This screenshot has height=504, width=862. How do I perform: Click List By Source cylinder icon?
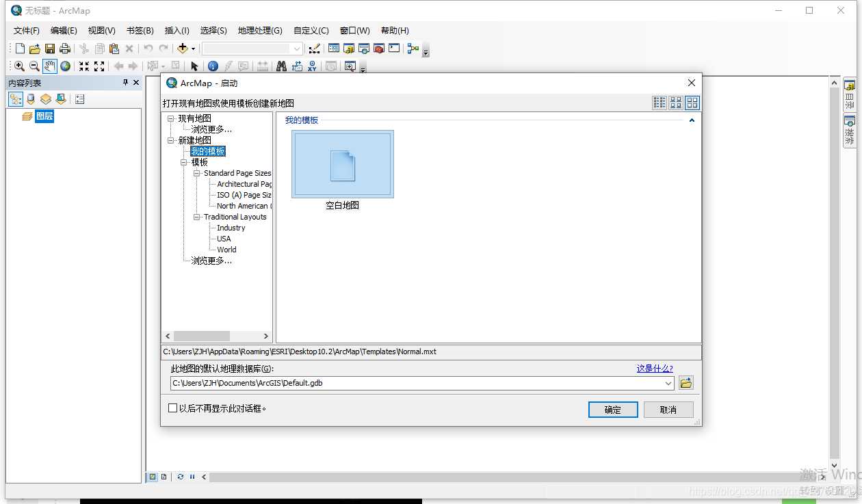point(31,99)
